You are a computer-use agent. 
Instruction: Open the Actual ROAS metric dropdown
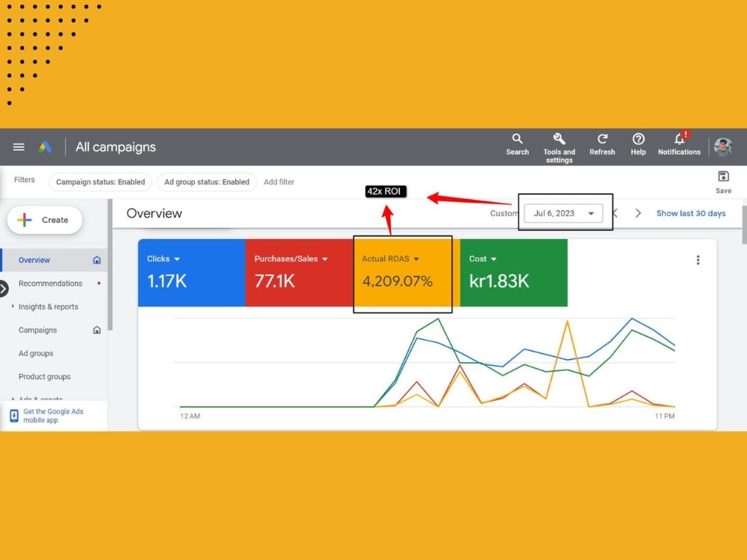pyautogui.click(x=390, y=258)
